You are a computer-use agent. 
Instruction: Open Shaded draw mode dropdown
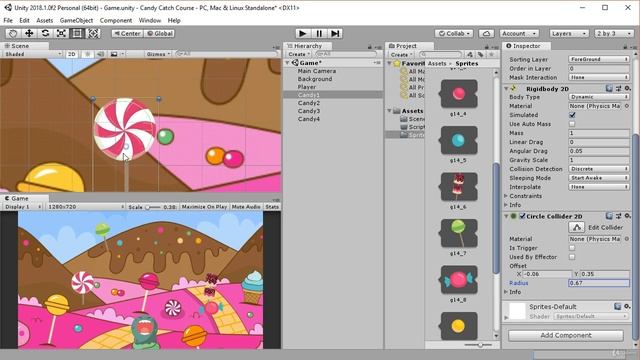tap(33, 54)
